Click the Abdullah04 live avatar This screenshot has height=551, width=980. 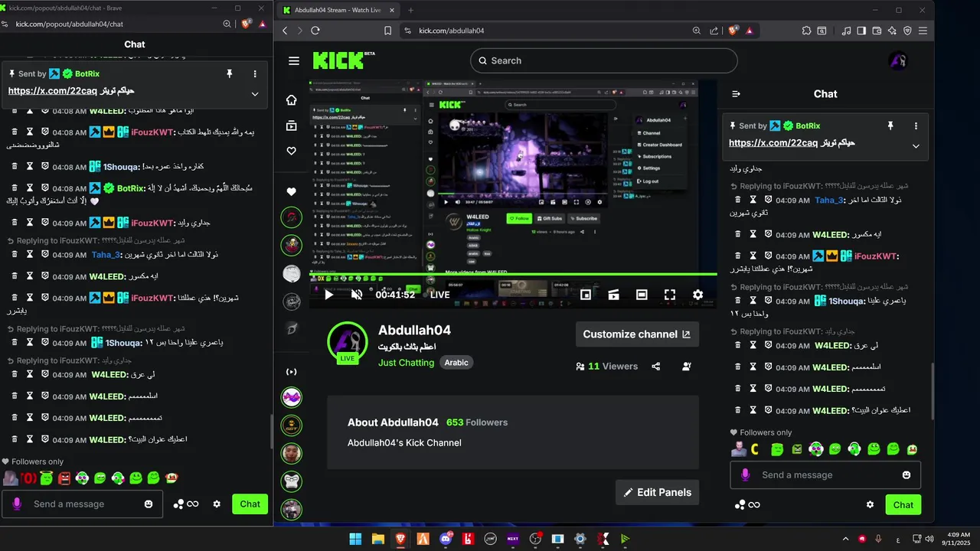pyautogui.click(x=348, y=342)
